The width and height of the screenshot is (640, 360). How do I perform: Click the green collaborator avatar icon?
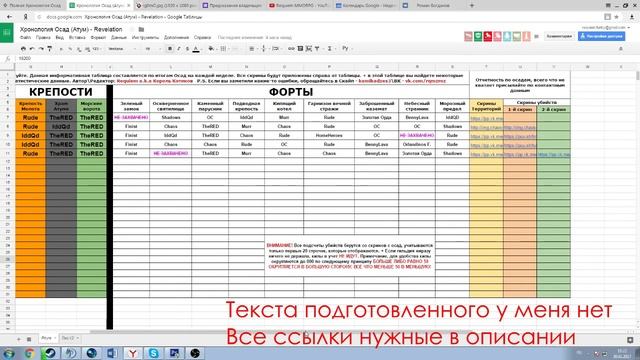click(478, 36)
